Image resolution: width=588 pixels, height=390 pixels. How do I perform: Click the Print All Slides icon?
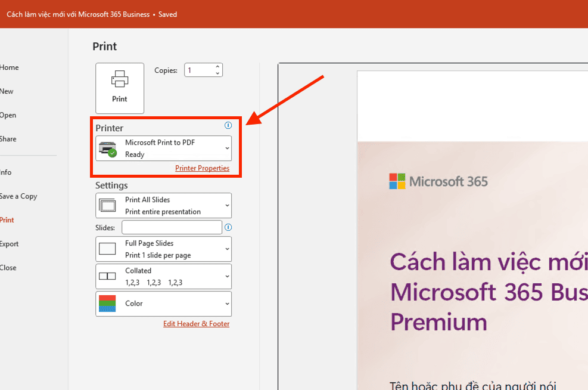(x=108, y=205)
